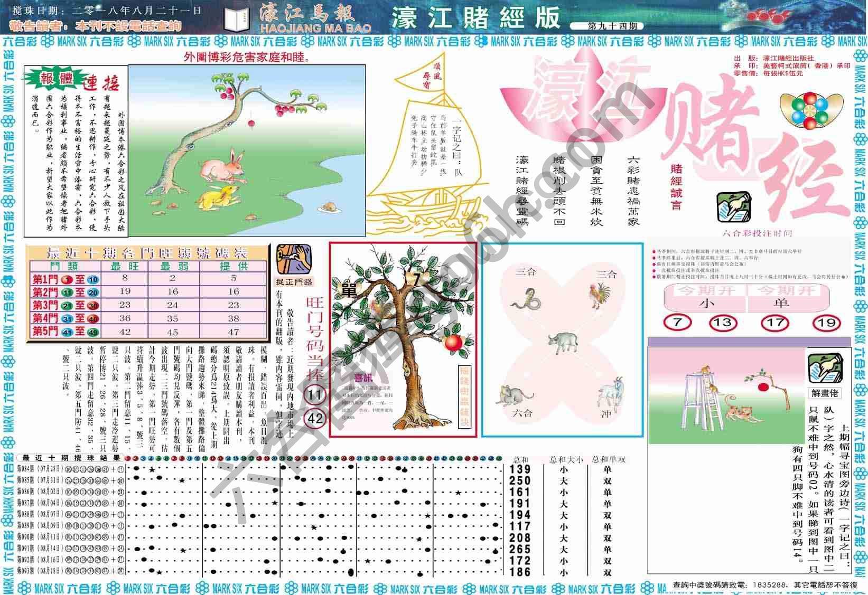Click the 今期开 小 box
This screenshot has height=595, width=868.
tap(705, 297)
